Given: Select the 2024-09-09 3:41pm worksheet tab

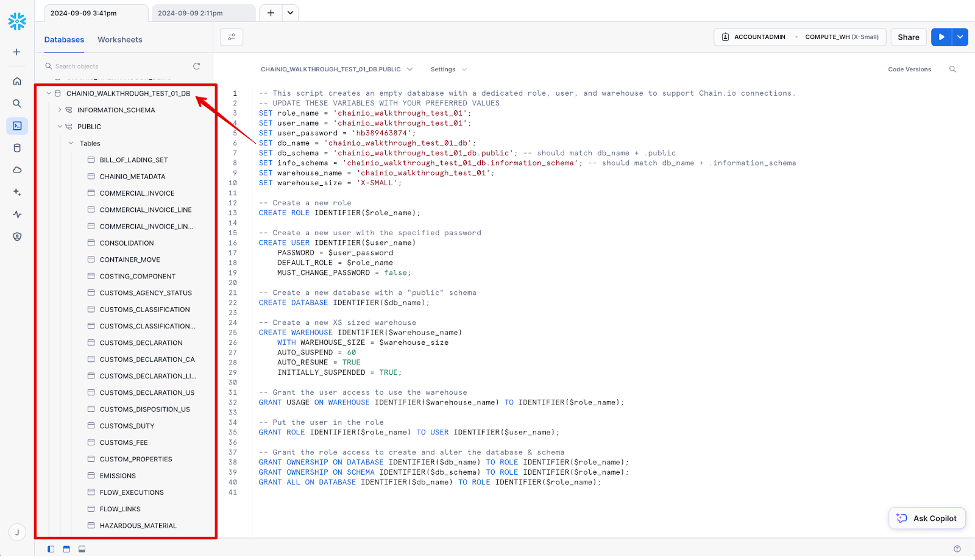Looking at the screenshot, I should tap(96, 13).
